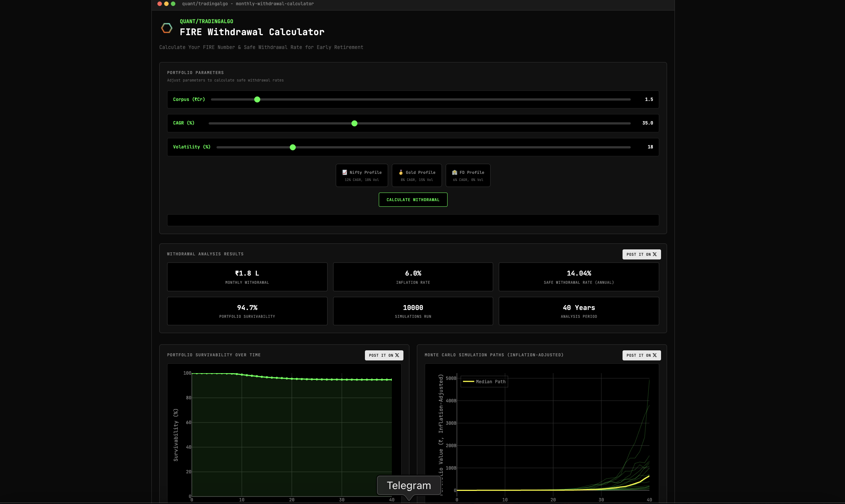Viewport: 845px width, 504px height.
Task: Select the Nifty Profile preset
Action: tap(362, 175)
